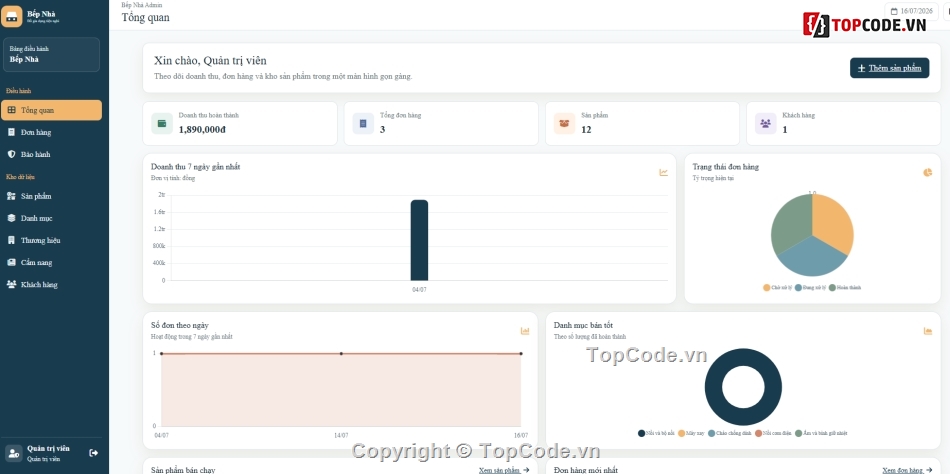950x474 pixels.
Task: Click pie chart icon in Trạng thái đơn hàng panel
Action: (928, 173)
